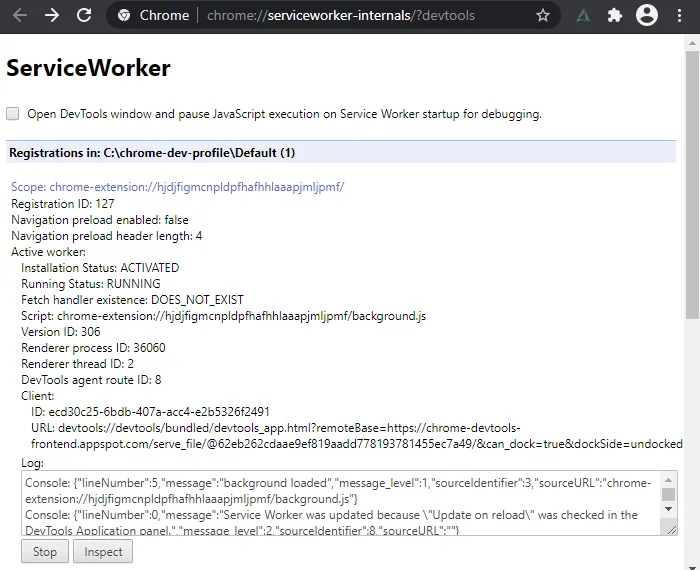Screen dimensions: 700x570
Task: Click the Log area scrollbar thumb
Action: pos(668,495)
